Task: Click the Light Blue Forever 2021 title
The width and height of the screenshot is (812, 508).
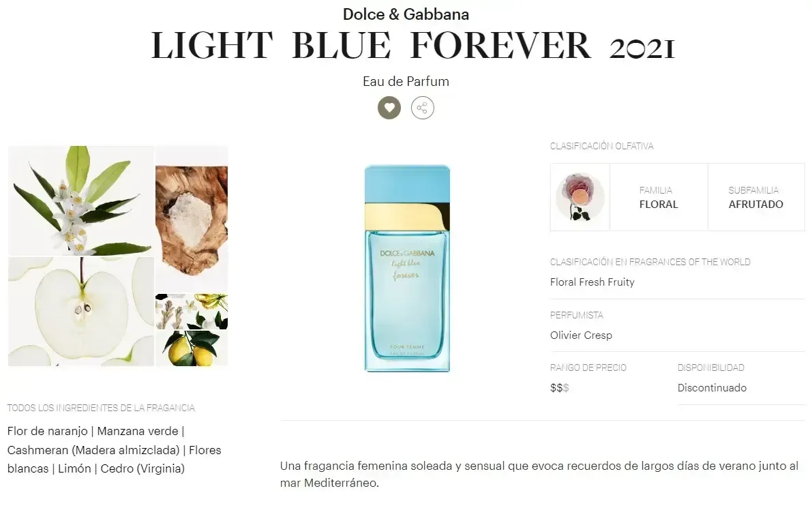Action: (x=412, y=46)
